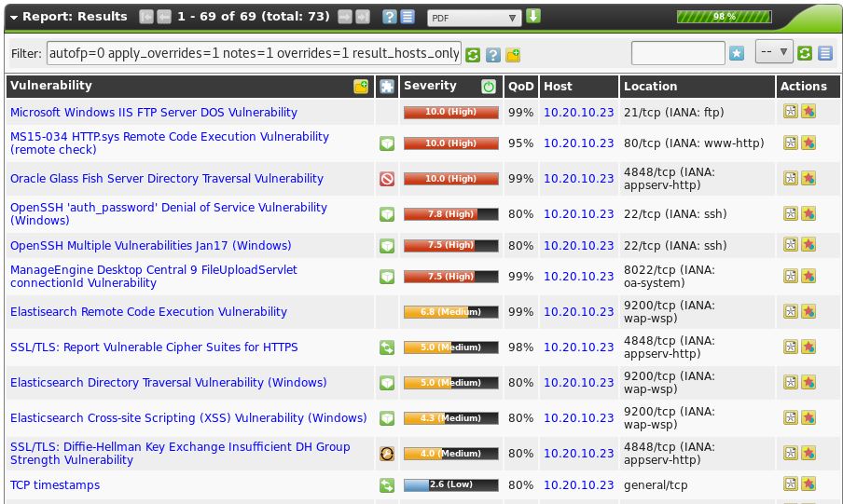
Task: Go to the next results page
Action: pyautogui.click(x=345, y=17)
